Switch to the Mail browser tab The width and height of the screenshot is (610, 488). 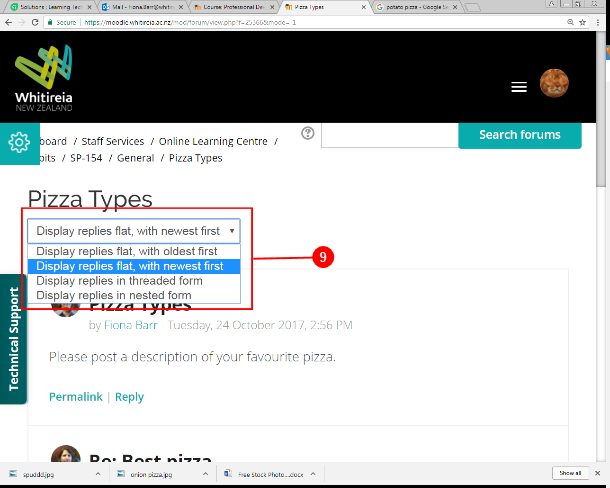(142, 7)
